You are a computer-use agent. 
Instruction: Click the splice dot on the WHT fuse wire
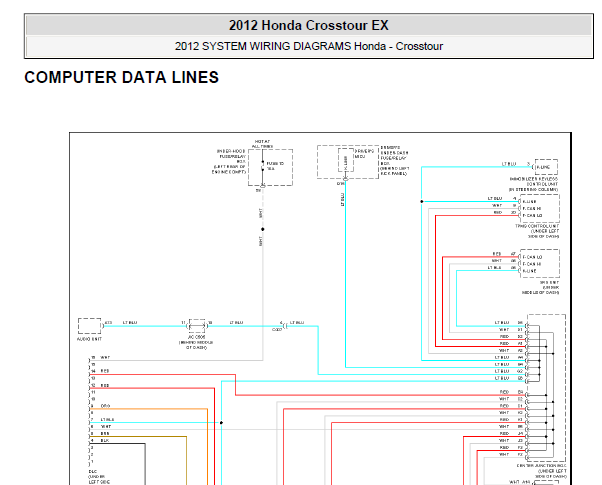click(263, 229)
